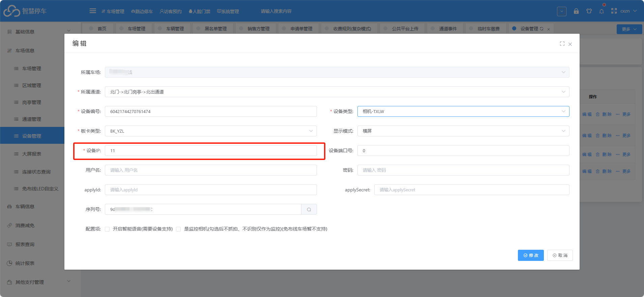Screen dimensions: 644x297
Task: Refresh the 设备管理 tab using its reload icon
Action: point(541,29)
